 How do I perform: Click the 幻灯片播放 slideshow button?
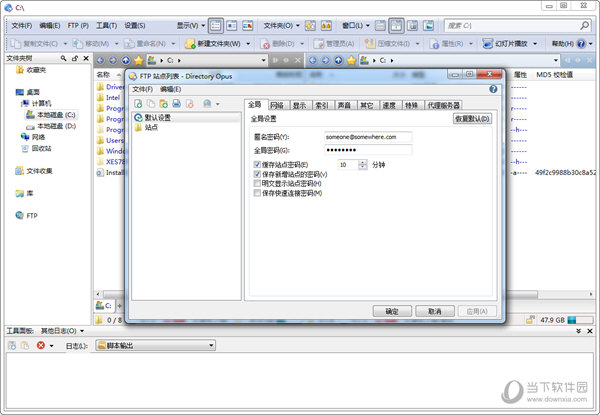(x=505, y=44)
